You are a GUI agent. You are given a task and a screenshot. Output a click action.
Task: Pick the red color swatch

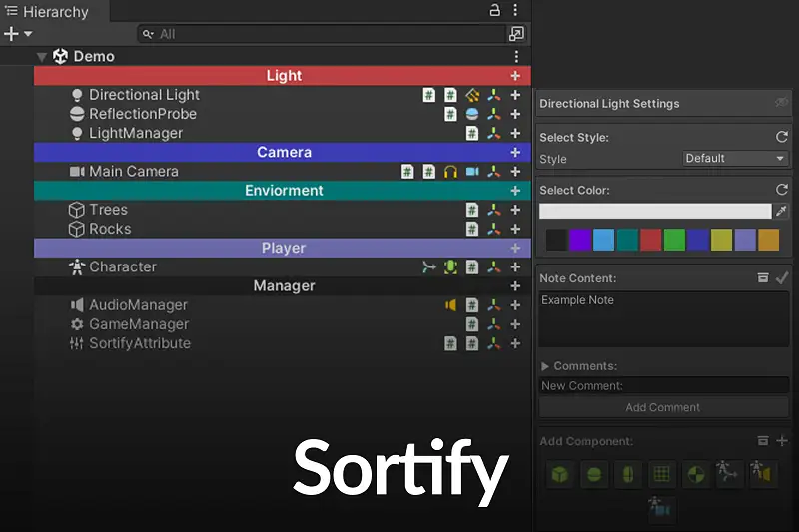(x=651, y=240)
